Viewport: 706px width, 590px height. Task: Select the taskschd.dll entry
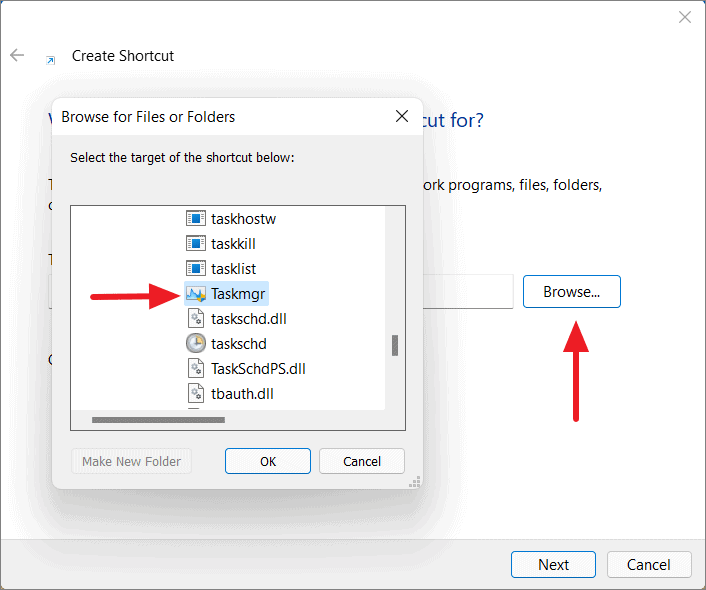click(x=236, y=319)
